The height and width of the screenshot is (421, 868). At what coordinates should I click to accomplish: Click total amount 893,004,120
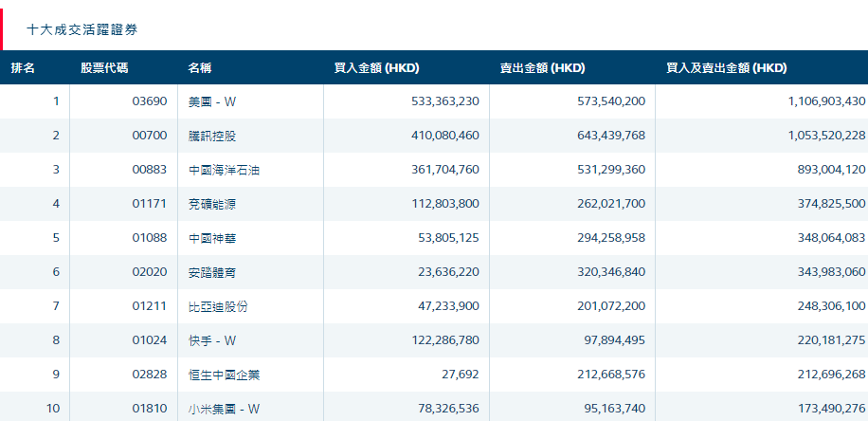tap(831, 170)
